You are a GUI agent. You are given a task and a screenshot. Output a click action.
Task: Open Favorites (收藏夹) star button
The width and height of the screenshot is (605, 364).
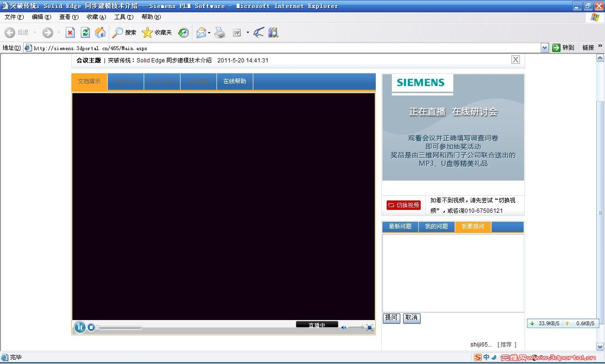(157, 33)
